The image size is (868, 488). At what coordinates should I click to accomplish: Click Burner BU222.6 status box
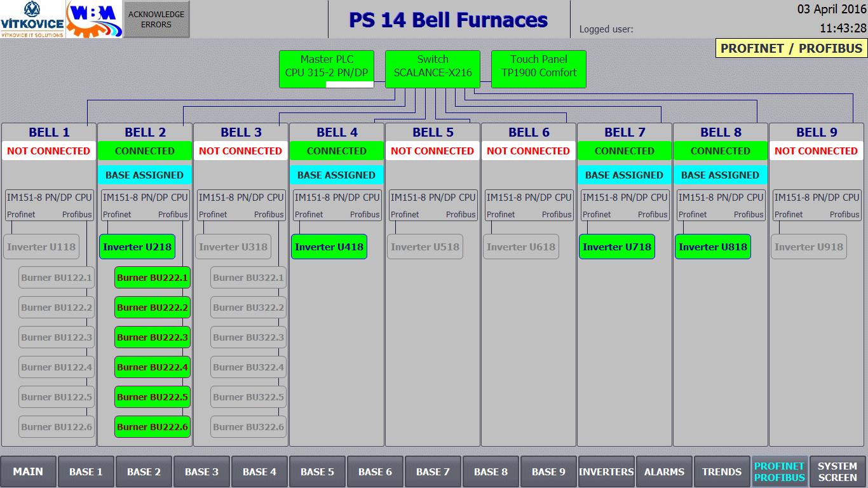click(153, 426)
